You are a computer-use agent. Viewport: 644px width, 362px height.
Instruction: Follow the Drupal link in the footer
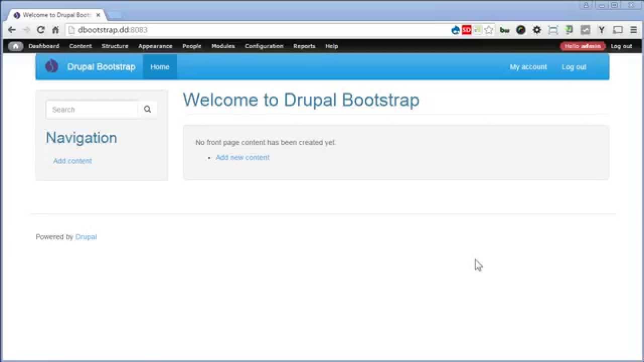coord(86,237)
